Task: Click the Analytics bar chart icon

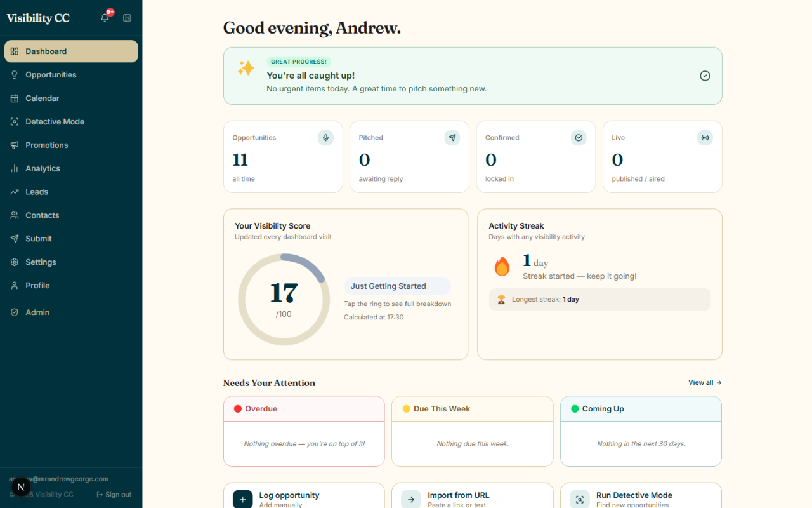Action: pyautogui.click(x=15, y=169)
